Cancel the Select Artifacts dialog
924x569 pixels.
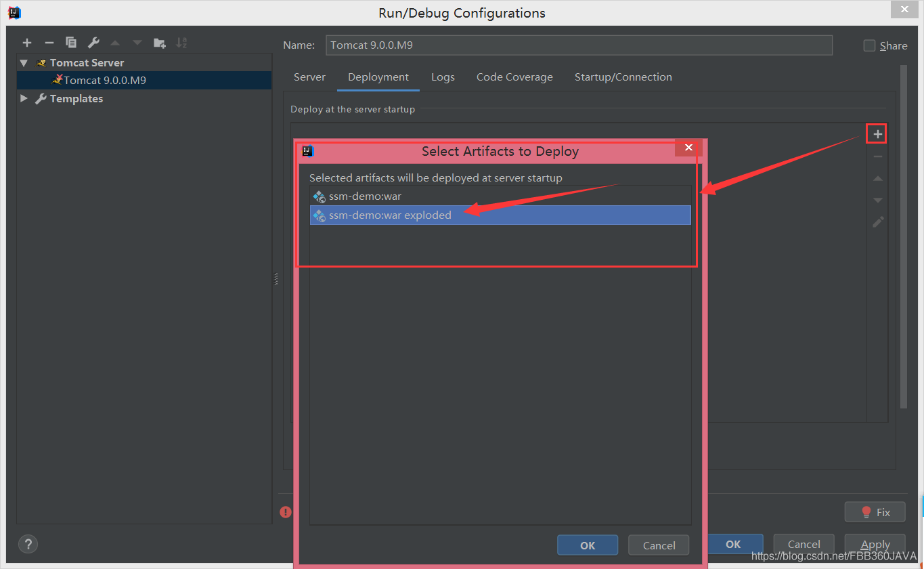[659, 545]
